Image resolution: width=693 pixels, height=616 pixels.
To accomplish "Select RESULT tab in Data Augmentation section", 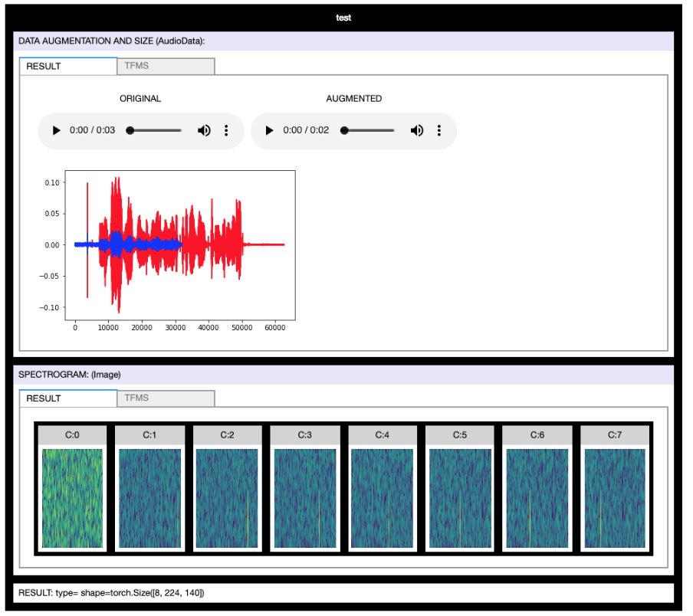I will [68, 66].
